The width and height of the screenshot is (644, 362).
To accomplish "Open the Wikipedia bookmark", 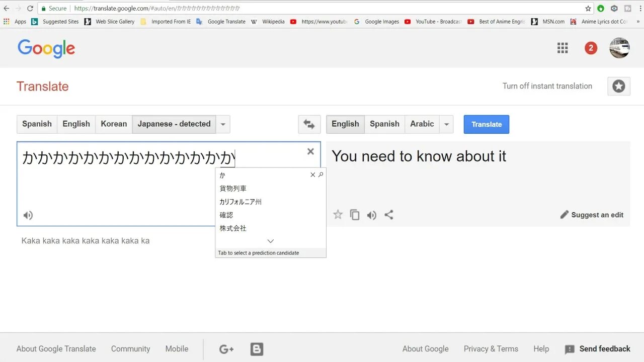I will 268,22.
